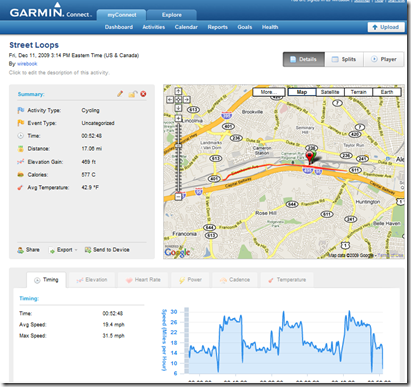Click the red end marker on map
This screenshot has width=411, height=387.
[310, 158]
